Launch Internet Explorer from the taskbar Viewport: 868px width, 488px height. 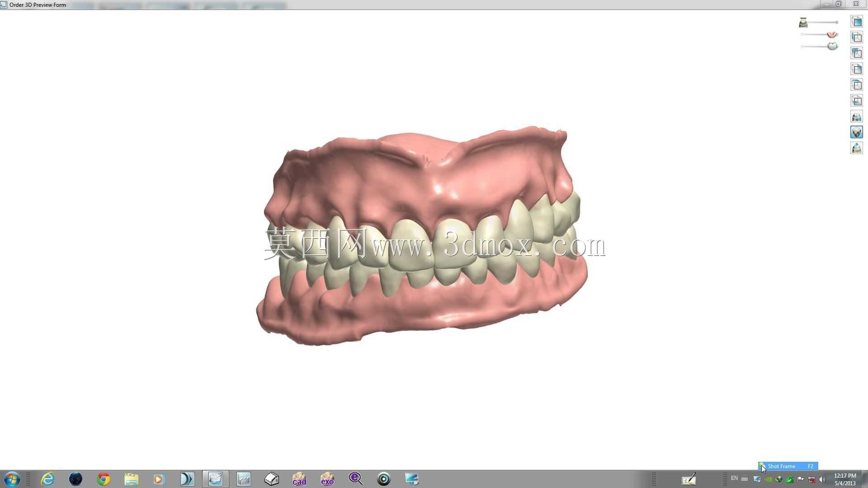[x=47, y=479]
